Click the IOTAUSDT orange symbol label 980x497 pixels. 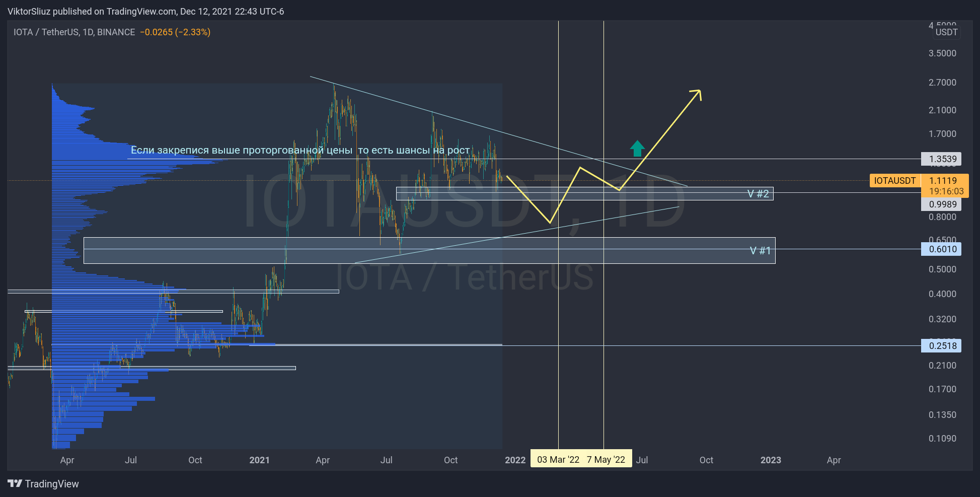tap(895, 180)
